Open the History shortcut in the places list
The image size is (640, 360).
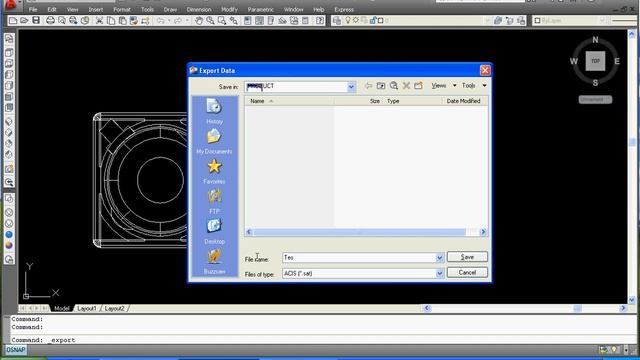pos(214,111)
